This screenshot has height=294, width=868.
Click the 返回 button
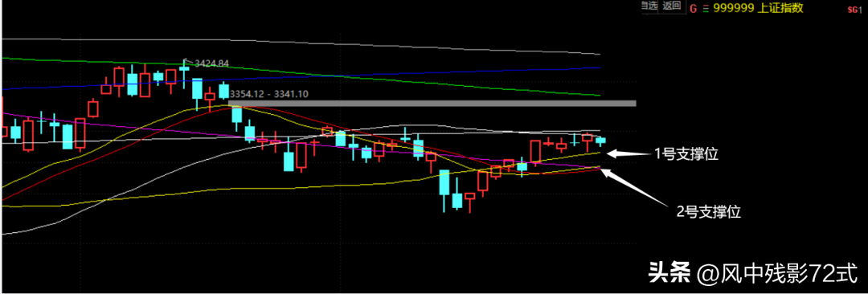(x=670, y=6)
